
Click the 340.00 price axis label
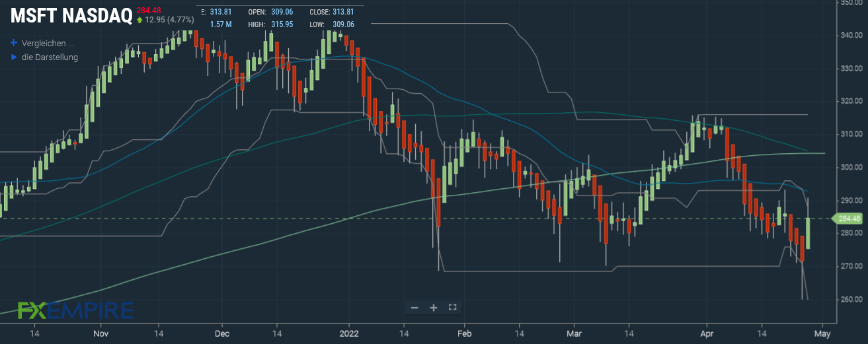(x=850, y=35)
